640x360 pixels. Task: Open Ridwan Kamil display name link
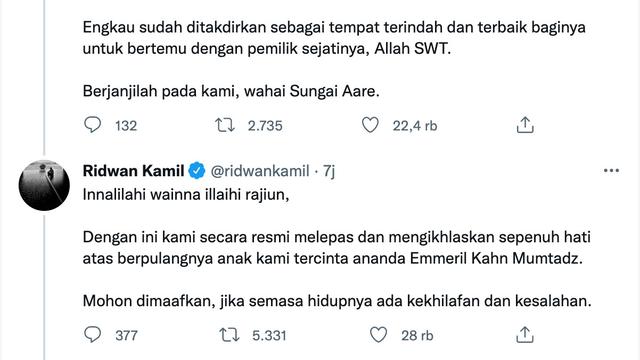click(x=133, y=171)
